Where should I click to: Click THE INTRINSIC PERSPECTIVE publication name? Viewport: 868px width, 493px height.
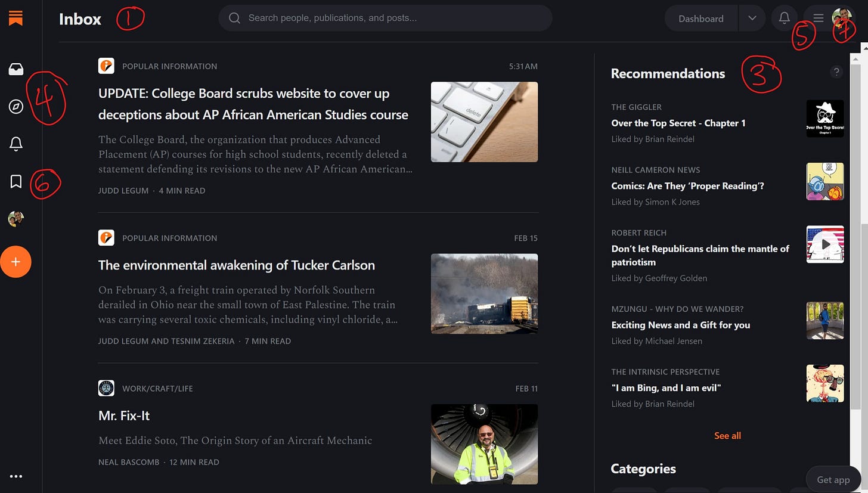[x=665, y=372]
